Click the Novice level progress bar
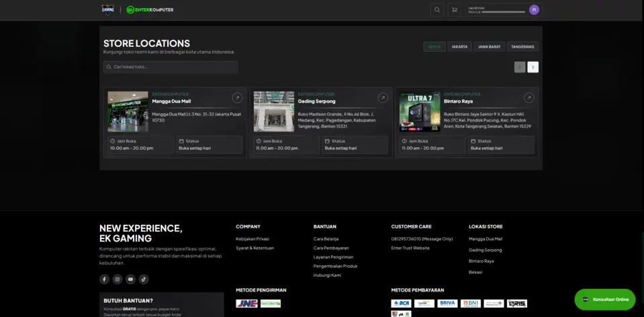The width and height of the screenshot is (644, 317). click(x=504, y=12)
